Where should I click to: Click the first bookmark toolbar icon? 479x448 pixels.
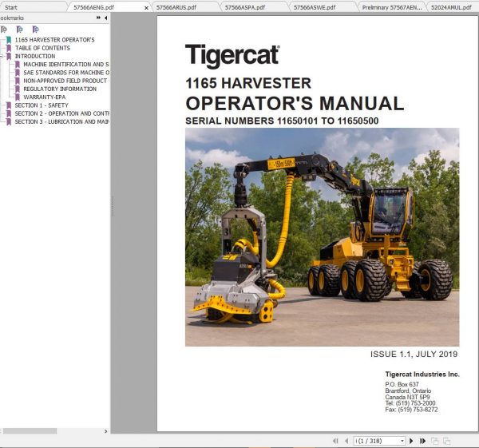[4, 30]
